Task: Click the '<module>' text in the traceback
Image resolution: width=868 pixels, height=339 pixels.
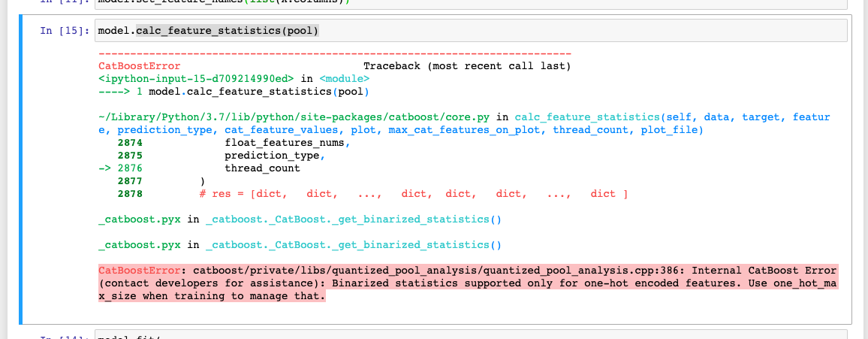Action: pos(344,79)
